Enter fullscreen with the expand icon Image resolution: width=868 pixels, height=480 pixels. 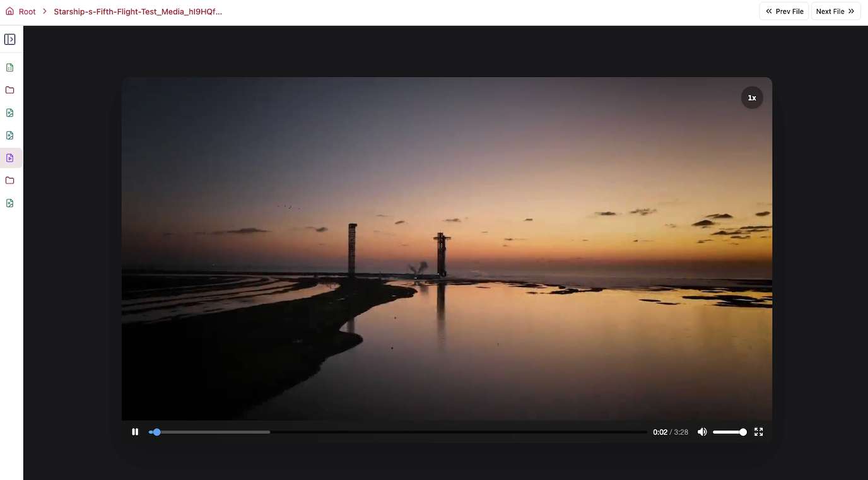[759, 432]
